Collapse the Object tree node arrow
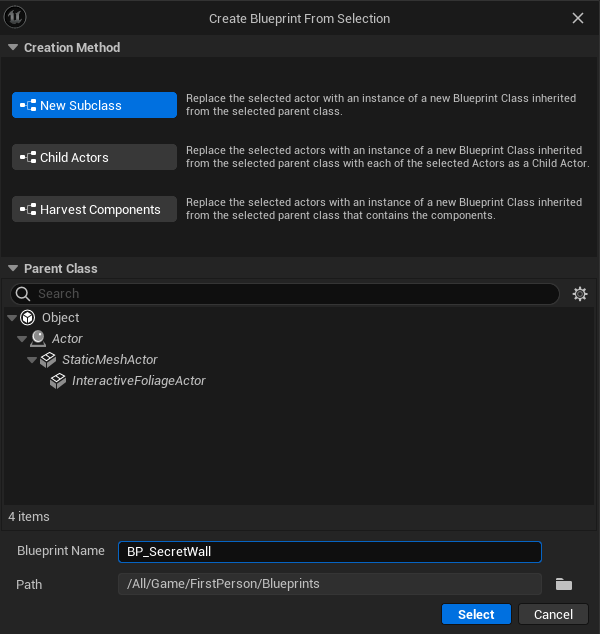The height and width of the screenshot is (634, 600). pos(12,318)
